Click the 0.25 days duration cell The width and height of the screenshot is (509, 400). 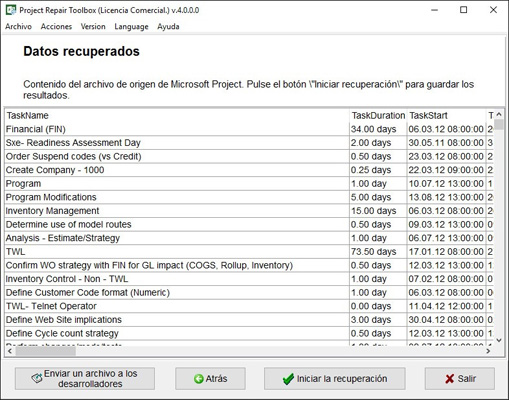[x=378, y=170]
